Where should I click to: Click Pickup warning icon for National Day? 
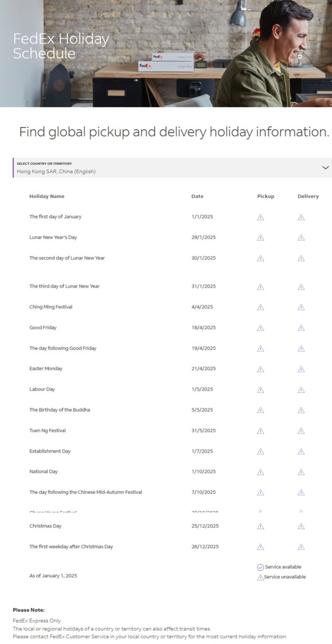click(260, 472)
